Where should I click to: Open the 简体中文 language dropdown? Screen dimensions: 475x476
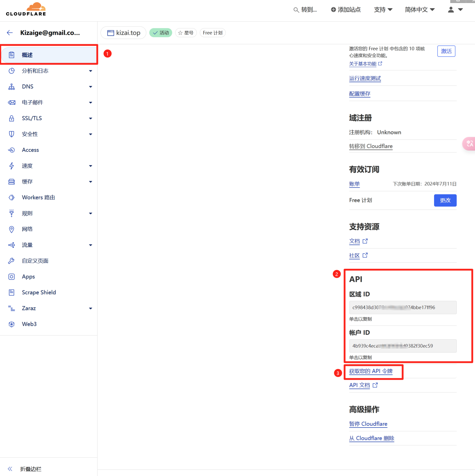point(420,10)
